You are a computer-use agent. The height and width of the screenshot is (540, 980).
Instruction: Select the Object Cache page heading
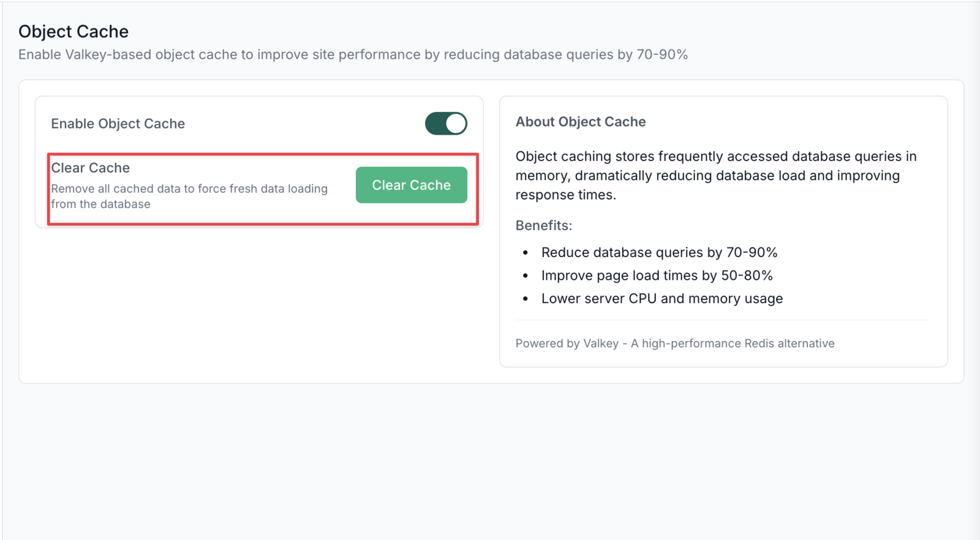click(x=73, y=32)
